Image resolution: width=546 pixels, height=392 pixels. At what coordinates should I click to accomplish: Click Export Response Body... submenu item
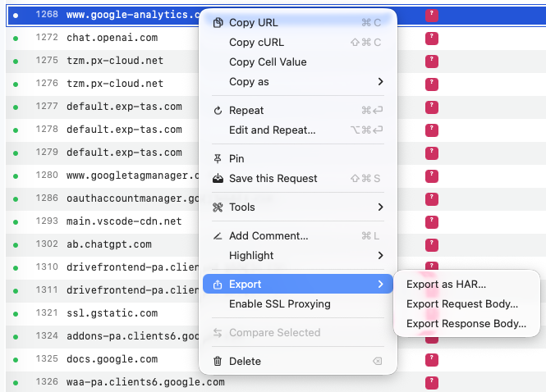tap(466, 324)
